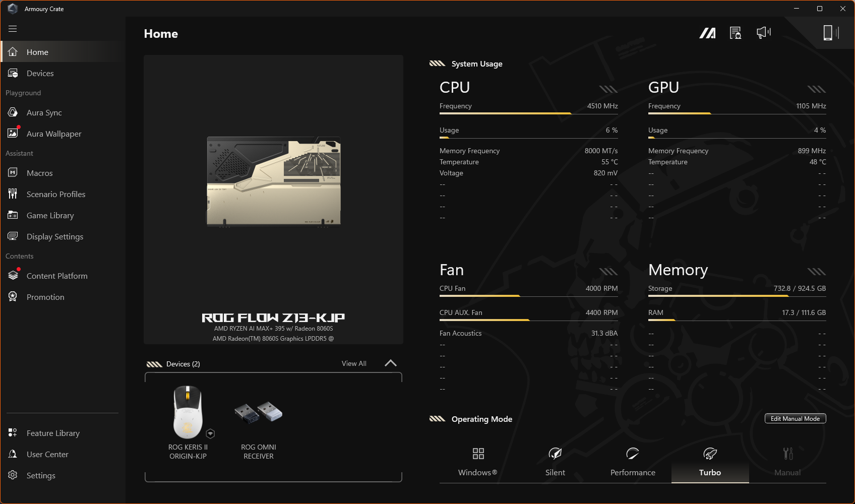This screenshot has height=504, width=855.
Task: Click the Aura Sync icon in the sidebar
Action: (13, 112)
